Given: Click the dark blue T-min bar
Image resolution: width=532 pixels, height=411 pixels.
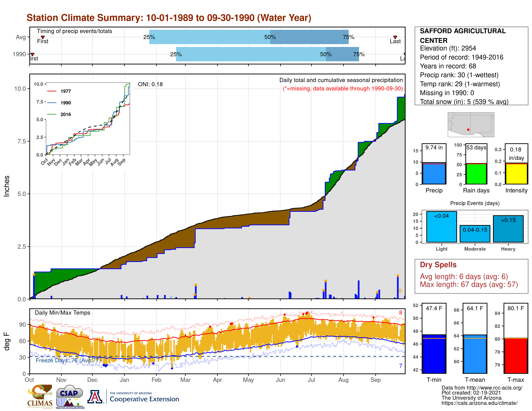Looking at the screenshot, I should [434, 354].
